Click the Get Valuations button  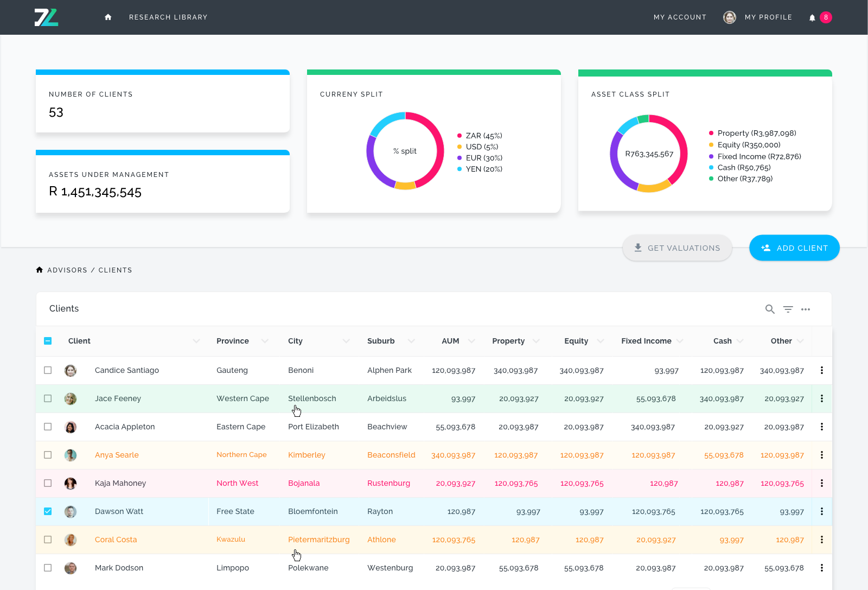(677, 248)
